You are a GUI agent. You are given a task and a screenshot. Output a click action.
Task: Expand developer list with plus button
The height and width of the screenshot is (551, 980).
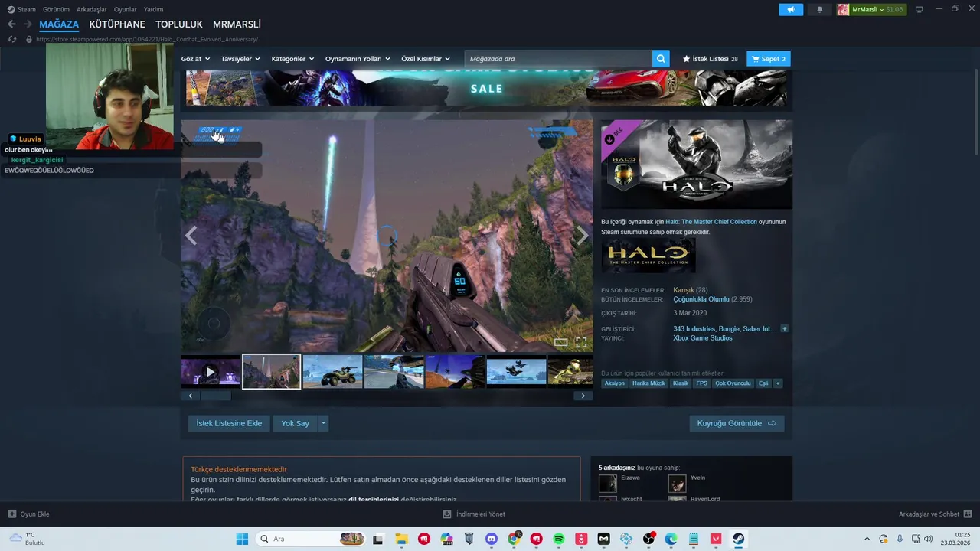click(784, 329)
